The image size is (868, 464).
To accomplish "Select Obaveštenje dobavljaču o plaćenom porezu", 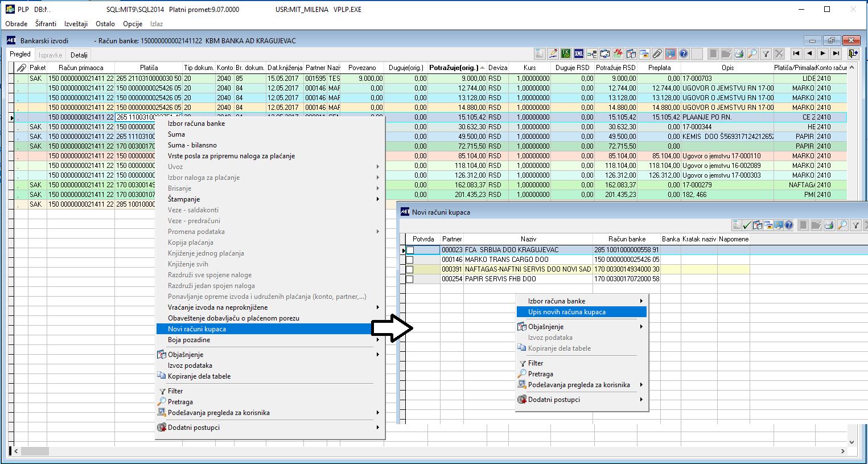I will (x=270, y=318).
